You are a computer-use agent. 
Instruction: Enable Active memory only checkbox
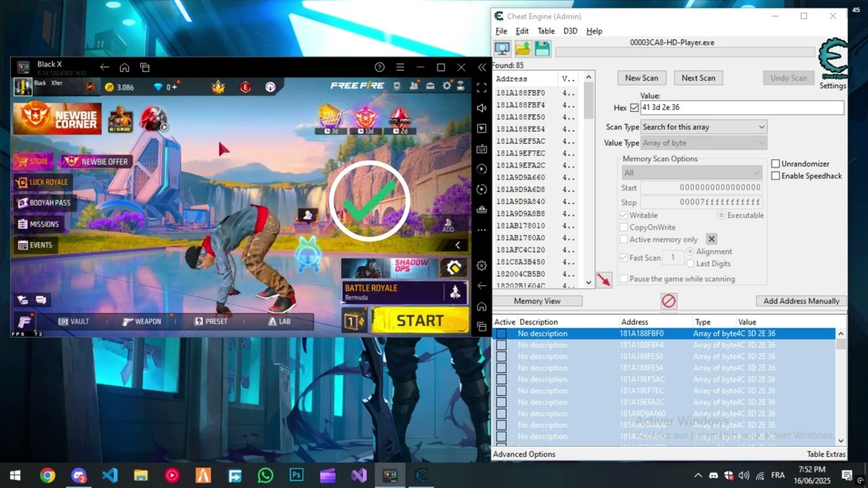pos(624,240)
